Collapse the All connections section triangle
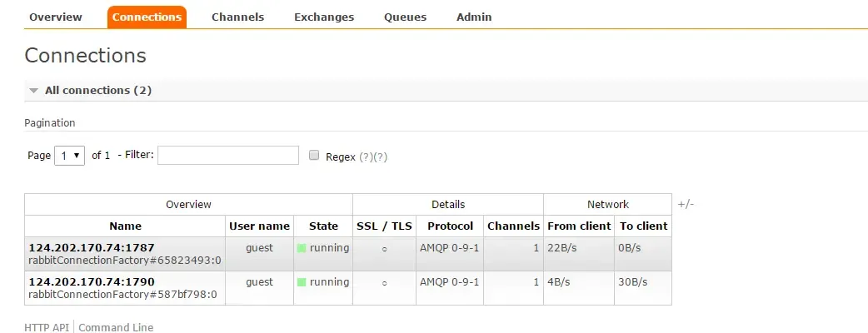 coord(33,90)
